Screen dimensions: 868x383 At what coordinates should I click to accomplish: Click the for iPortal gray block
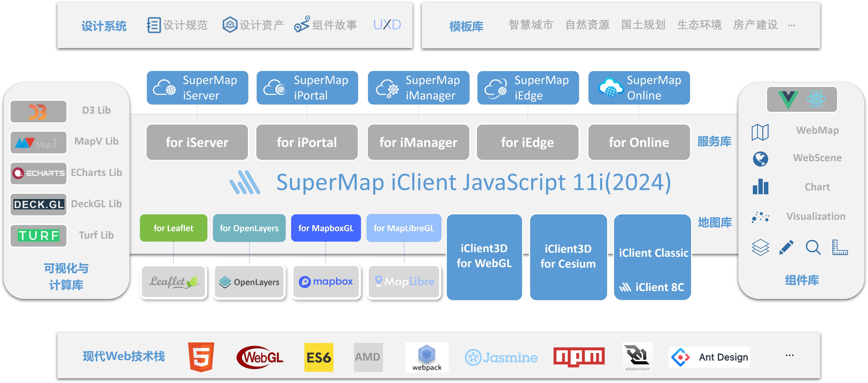click(x=307, y=142)
